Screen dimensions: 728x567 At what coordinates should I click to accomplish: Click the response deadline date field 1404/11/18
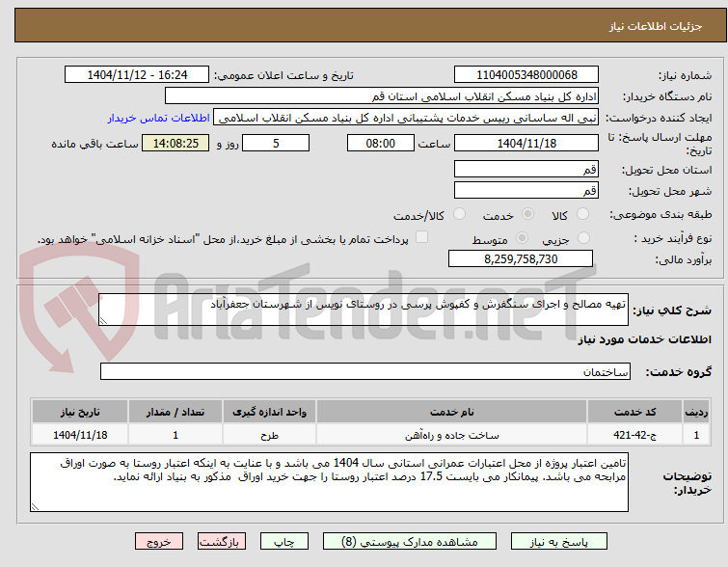coord(526,143)
